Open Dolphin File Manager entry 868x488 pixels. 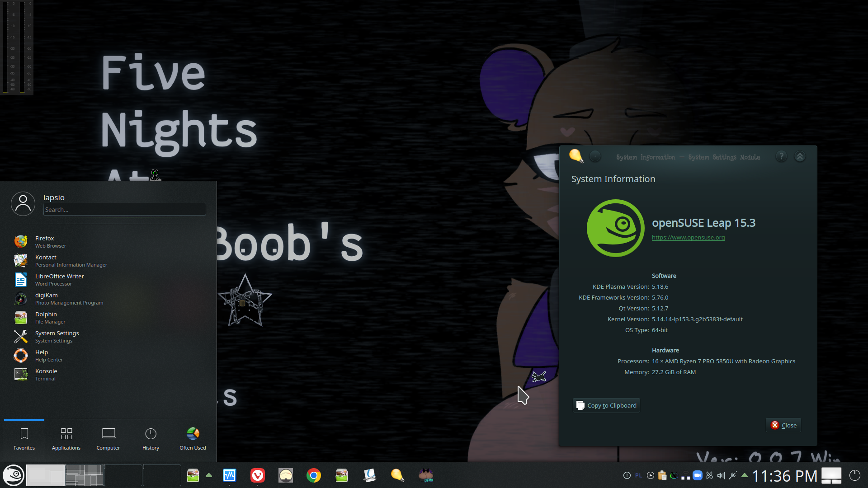coord(108,318)
